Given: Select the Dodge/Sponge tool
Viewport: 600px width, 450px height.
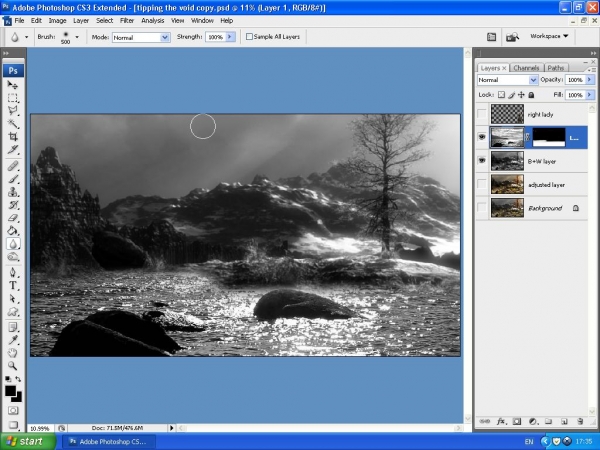Looking at the screenshot, I should click(13, 257).
